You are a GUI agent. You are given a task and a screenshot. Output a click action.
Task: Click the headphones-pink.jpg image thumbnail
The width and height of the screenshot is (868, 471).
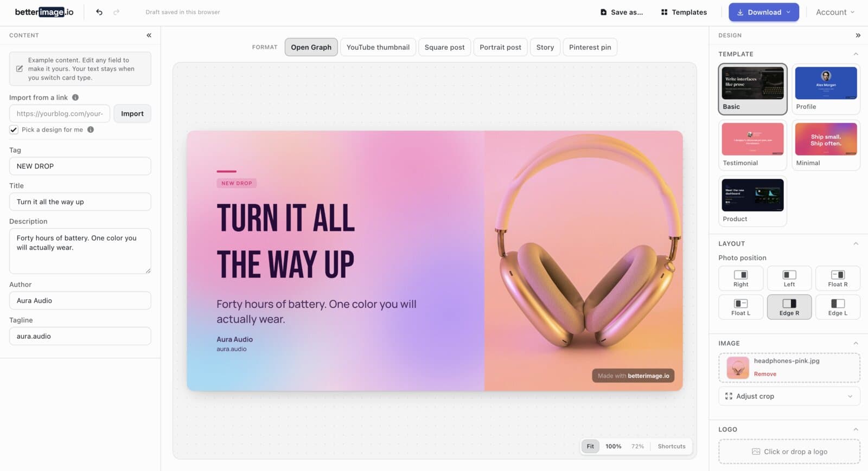[738, 367]
